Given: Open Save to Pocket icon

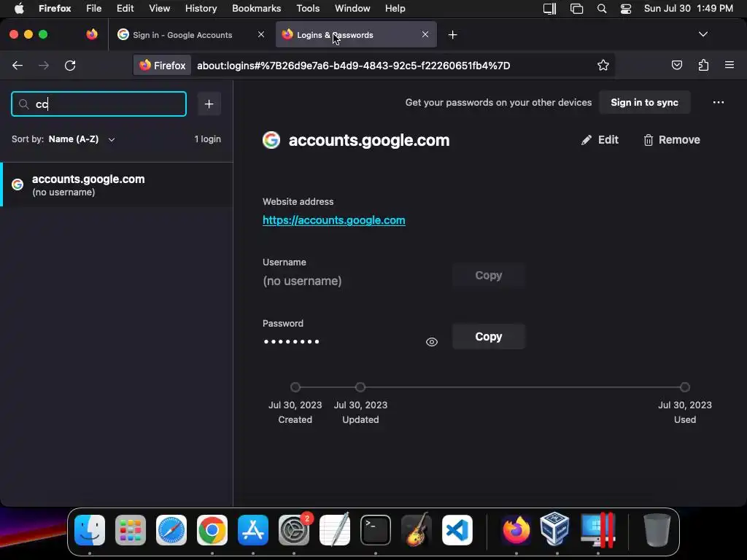Looking at the screenshot, I should [x=676, y=65].
